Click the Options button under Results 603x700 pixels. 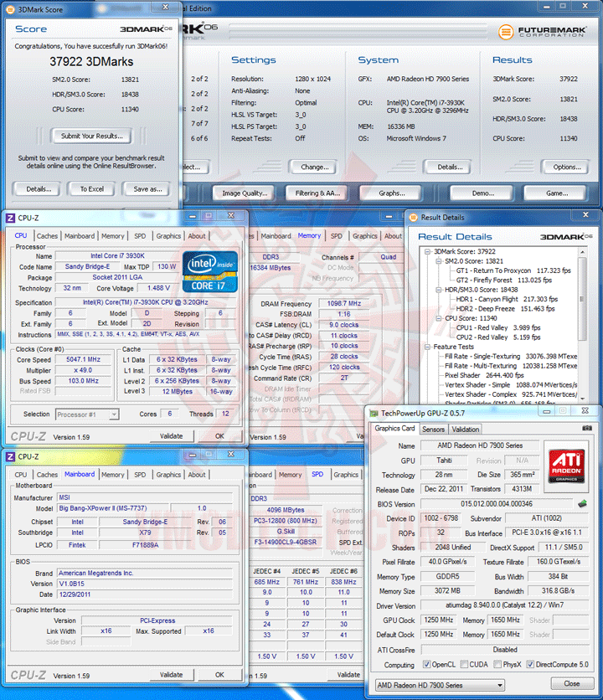pyautogui.click(x=567, y=167)
